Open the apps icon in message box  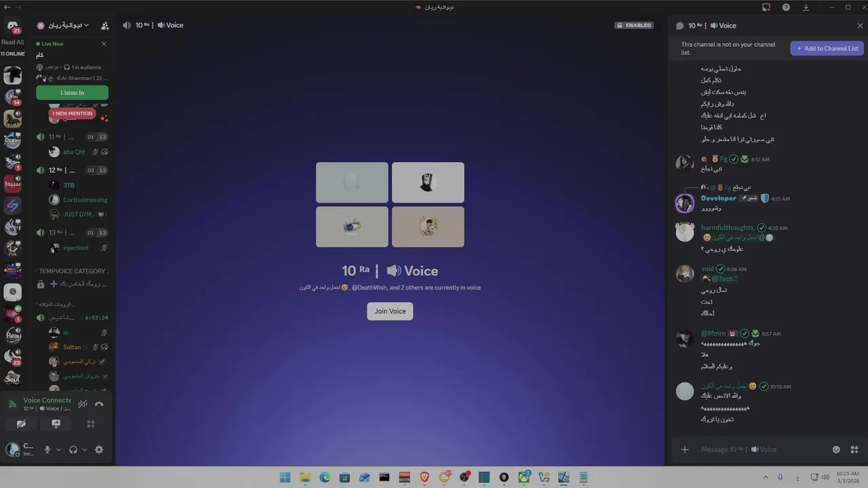coord(854,449)
